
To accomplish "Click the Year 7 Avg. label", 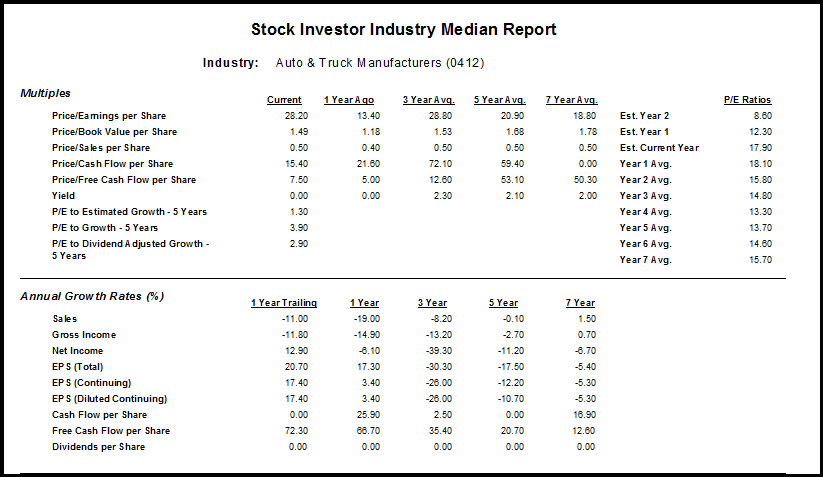I will (645, 260).
